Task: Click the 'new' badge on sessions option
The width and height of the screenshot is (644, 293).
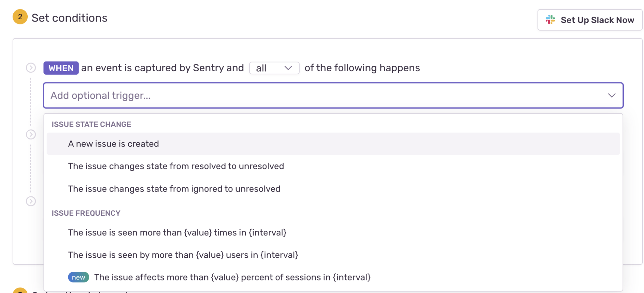Action: tap(78, 277)
